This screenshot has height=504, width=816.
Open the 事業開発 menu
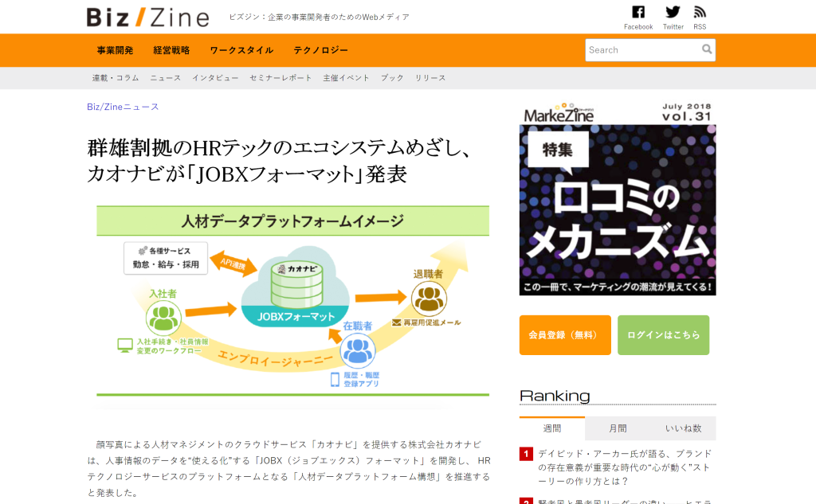click(x=115, y=50)
